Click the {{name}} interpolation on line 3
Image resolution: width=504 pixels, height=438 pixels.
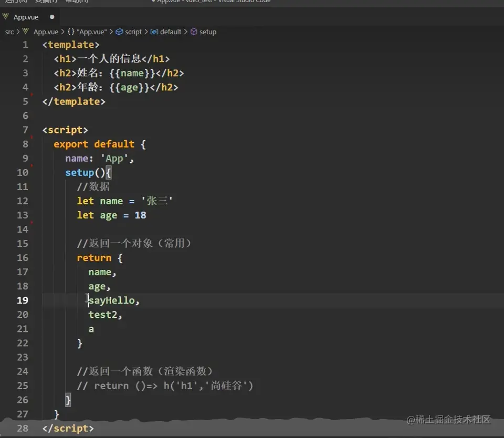[x=132, y=74]
